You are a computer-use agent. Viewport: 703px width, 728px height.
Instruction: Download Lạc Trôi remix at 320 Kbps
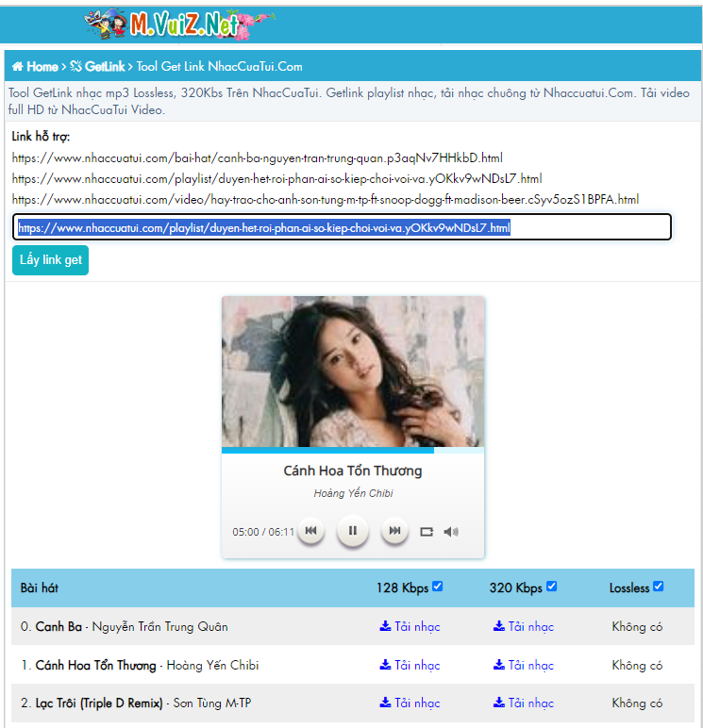point(524,703)
